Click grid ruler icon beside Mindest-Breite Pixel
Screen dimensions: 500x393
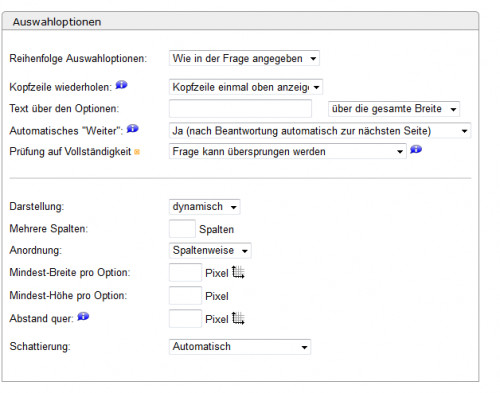(x=238, y=272)
